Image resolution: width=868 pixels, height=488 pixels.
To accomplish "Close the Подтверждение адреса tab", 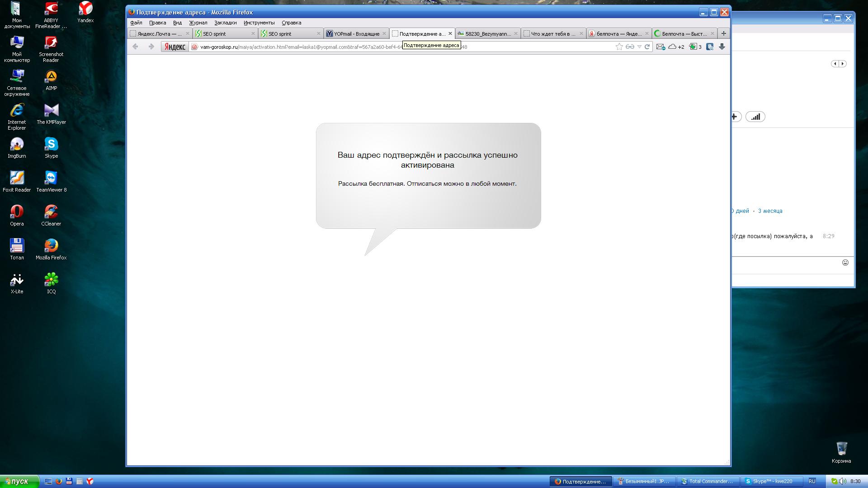I will 450,34.
